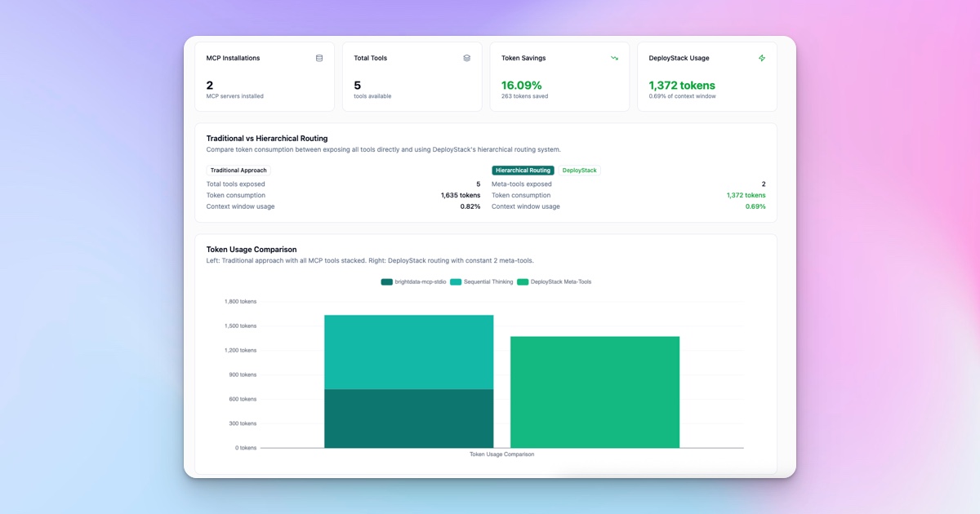980x514 pixels.
Task: Click the lightning bolt icon on DeployStack Usage card
Action: pyautogui.click(x=761, y=58)
